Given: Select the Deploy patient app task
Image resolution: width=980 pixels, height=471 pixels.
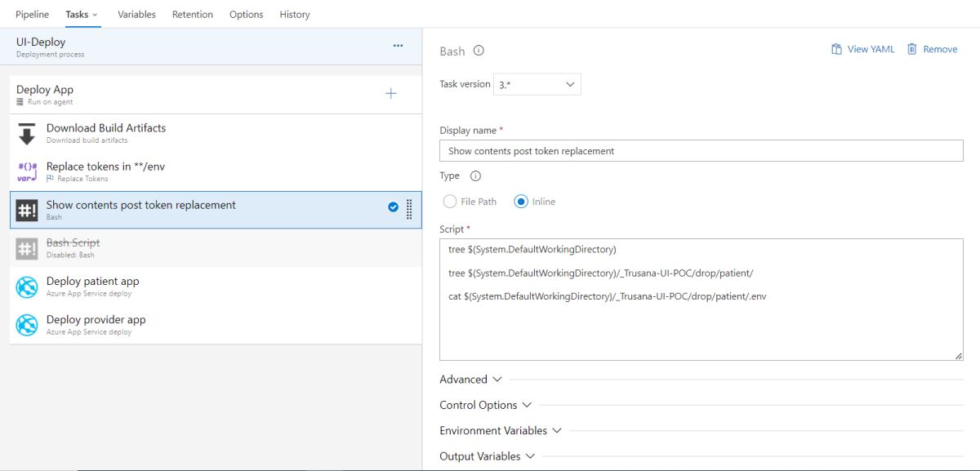Looking at the screenshot, I should click(x=216, y=287).
